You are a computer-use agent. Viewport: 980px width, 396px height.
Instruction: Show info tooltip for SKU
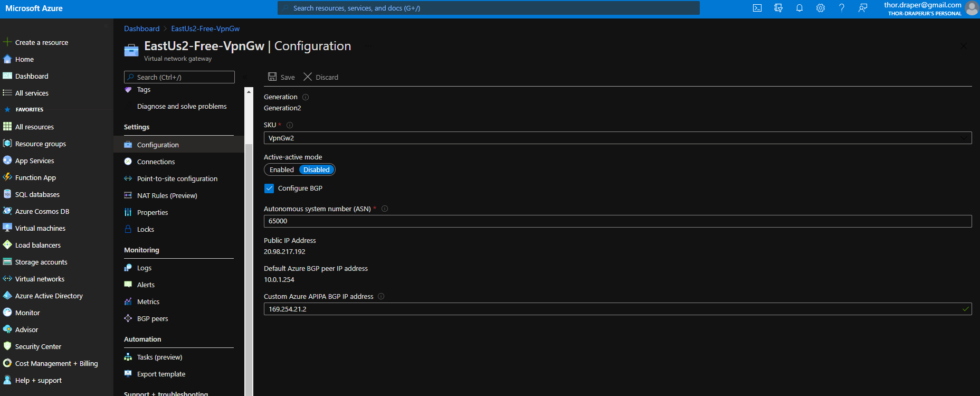click(290, 125)
